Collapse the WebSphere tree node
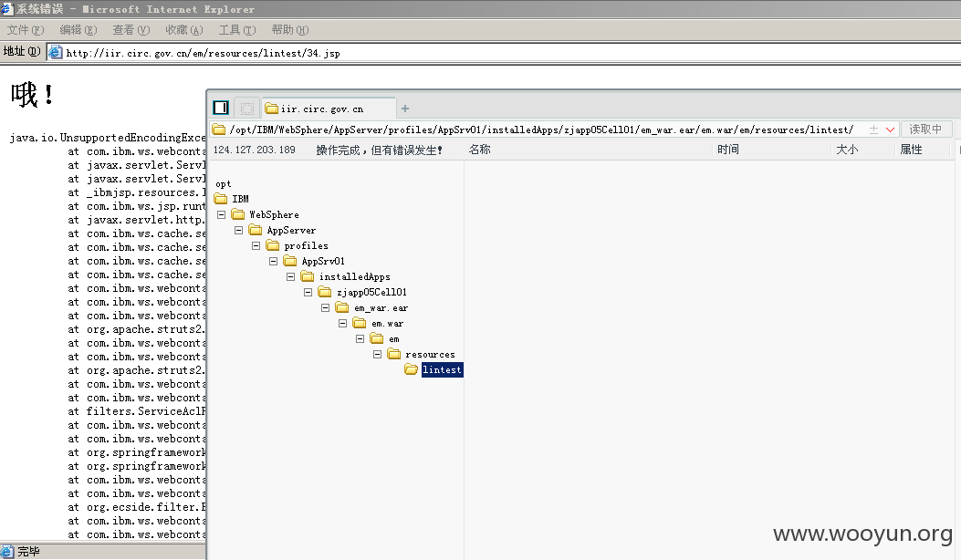This screenshot has height=560, width=961. point(221,214)
